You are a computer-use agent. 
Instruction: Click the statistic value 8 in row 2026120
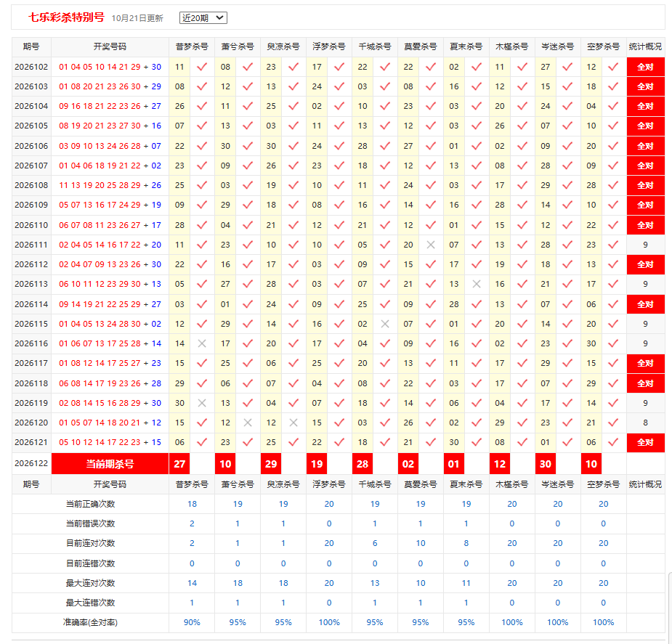coord(645,423)
